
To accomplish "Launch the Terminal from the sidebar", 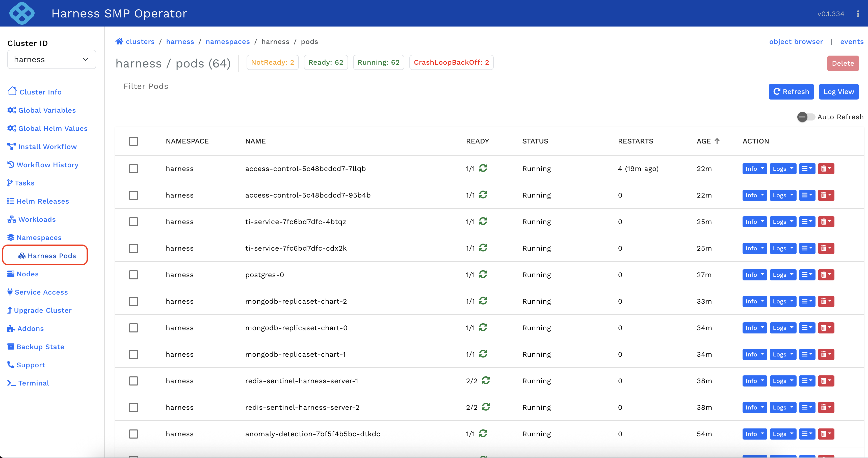I will click(x=28, y=383).
